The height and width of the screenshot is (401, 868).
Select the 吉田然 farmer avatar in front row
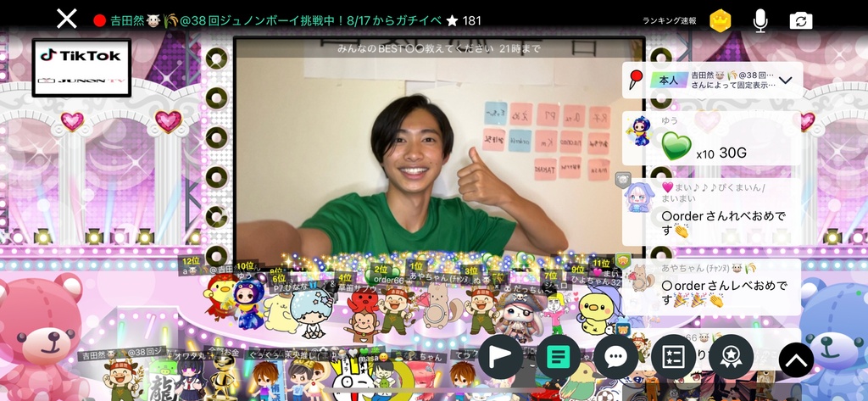click(120, 380)
